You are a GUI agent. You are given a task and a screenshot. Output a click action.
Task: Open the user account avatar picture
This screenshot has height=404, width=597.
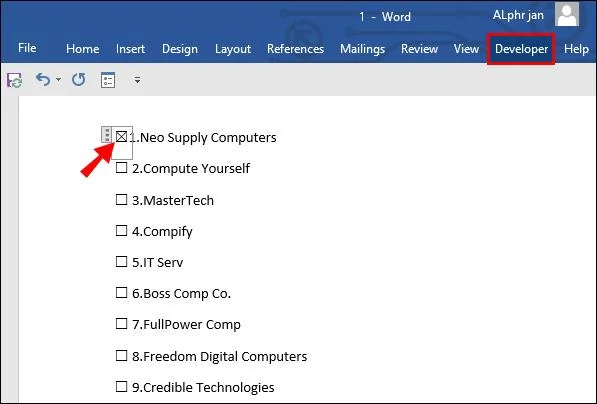[x=567, y=14]
